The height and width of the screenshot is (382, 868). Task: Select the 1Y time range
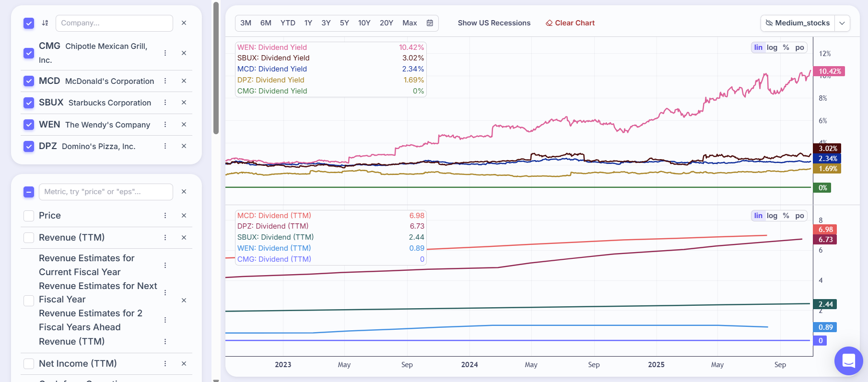pos(308,23)
